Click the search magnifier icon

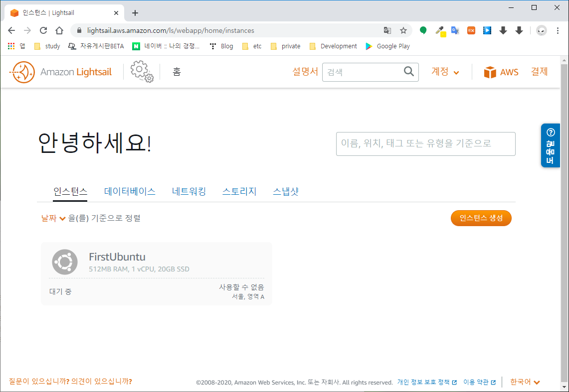[408, 71]
